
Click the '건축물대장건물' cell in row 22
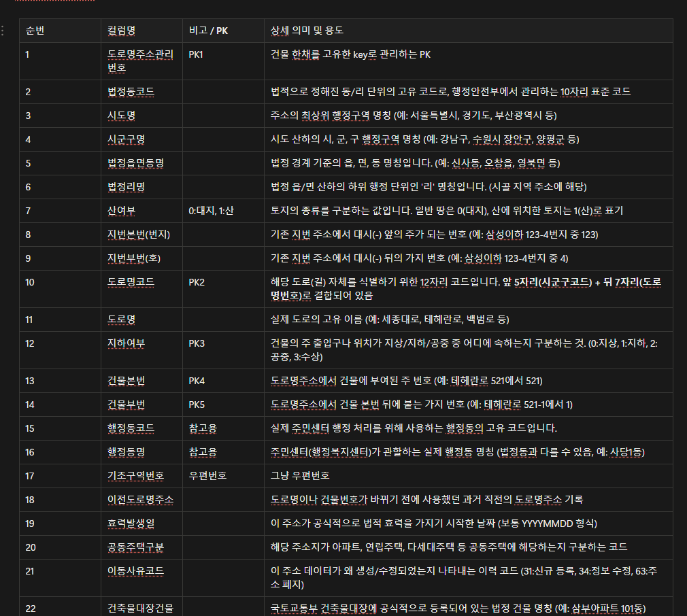(141, 606)
